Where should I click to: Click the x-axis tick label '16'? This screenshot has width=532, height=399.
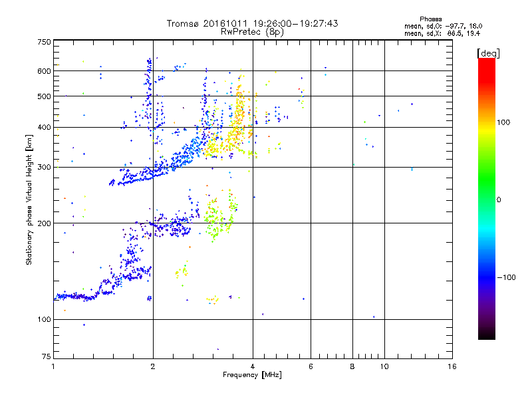tap(452, 366)
